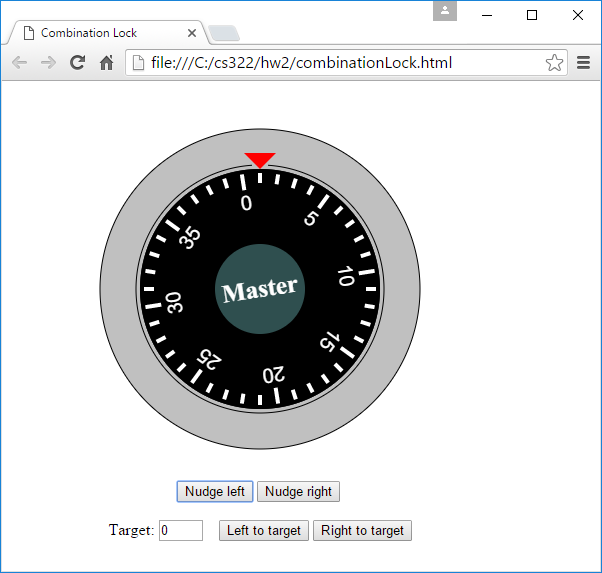
Task: Click the number 25 on the dial
Action: click(209, 359)
